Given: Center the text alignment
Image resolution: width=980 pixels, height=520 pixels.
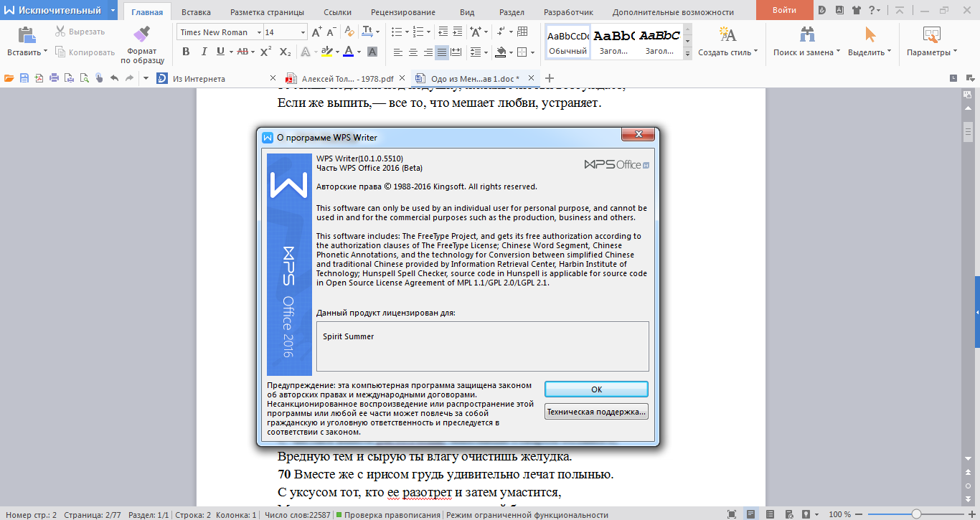Looking at the screenshot, I should click(413, 52).
